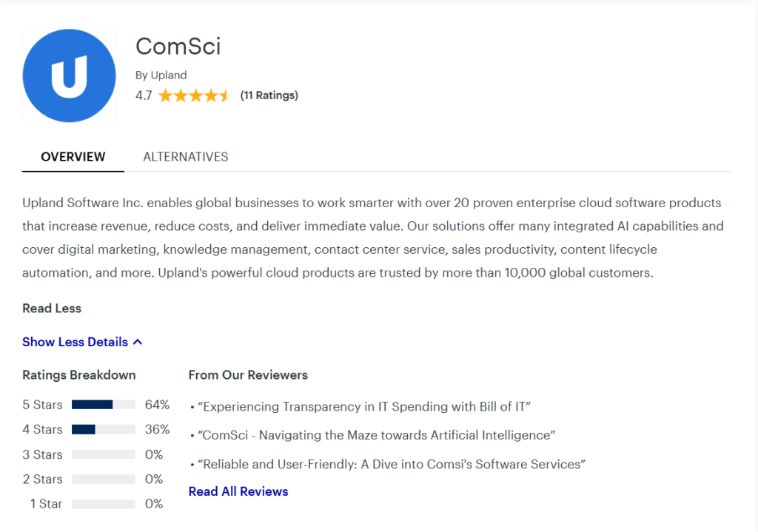Select the OVERVIEW tab
This screenshot has width=758, height=532.
73,157
